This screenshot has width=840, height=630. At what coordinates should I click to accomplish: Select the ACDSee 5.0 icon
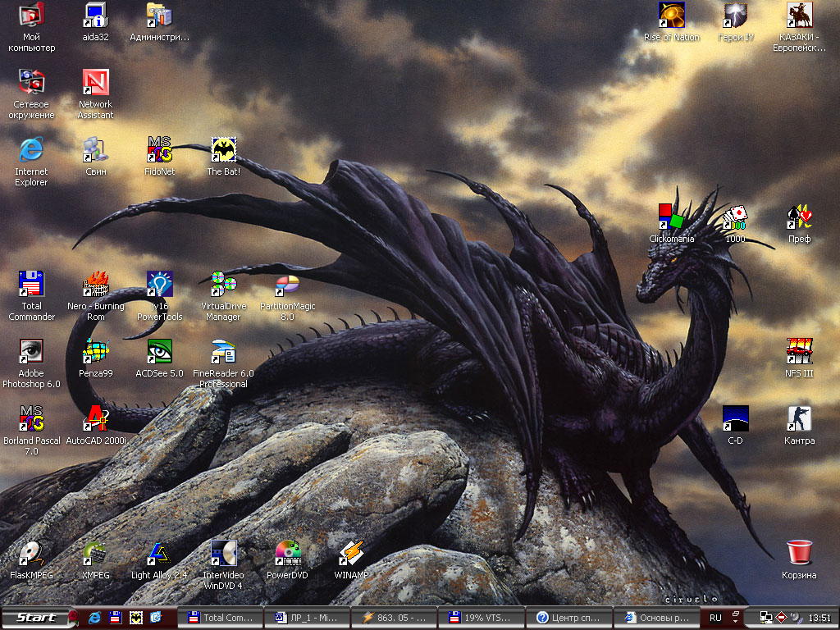tap(159, 351)
